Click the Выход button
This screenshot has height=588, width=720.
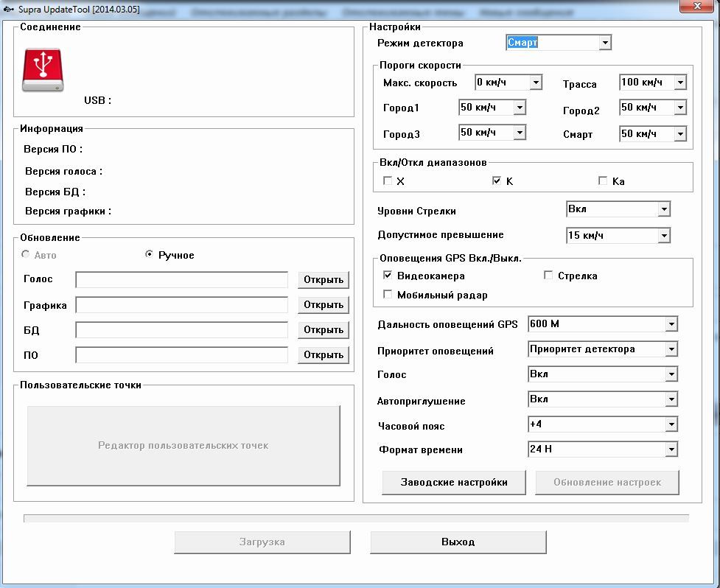(x=458, y=542)
